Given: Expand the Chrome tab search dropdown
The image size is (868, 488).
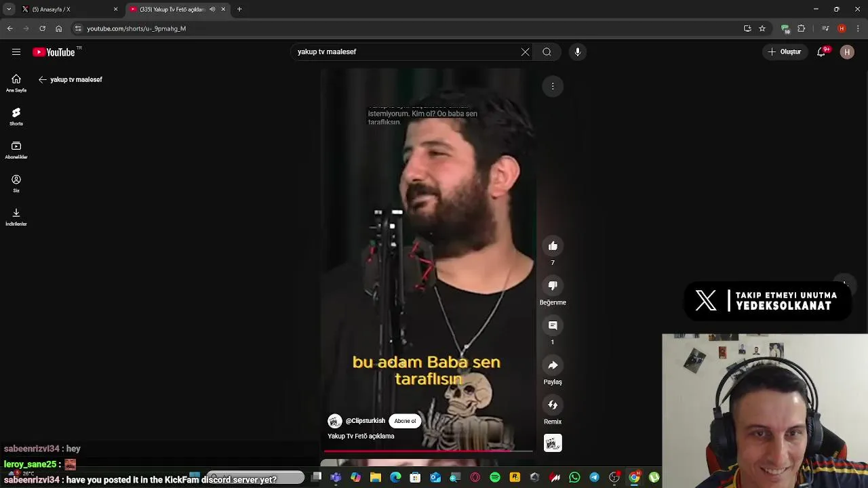Looking at the screenshot, I should 9,9.
